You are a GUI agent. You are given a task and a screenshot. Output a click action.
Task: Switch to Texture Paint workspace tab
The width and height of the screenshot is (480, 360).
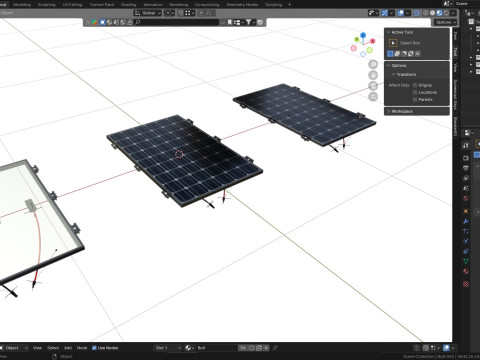(102, 5)
